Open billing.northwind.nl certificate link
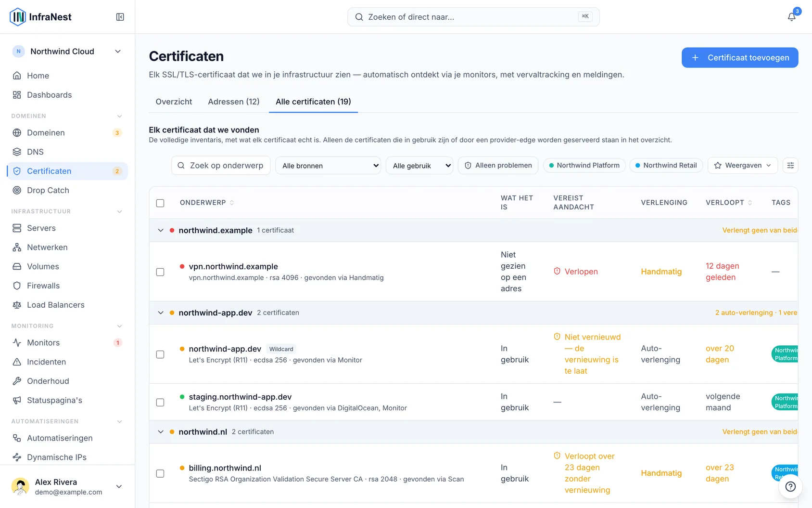Screen dimensions: 812x508 (x=225, y=468)
